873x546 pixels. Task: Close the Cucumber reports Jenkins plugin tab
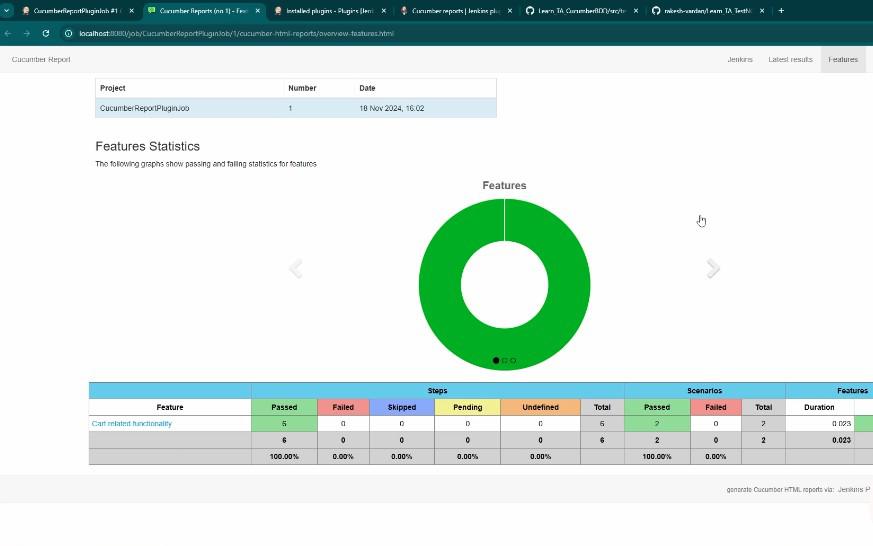click(509, 11)
